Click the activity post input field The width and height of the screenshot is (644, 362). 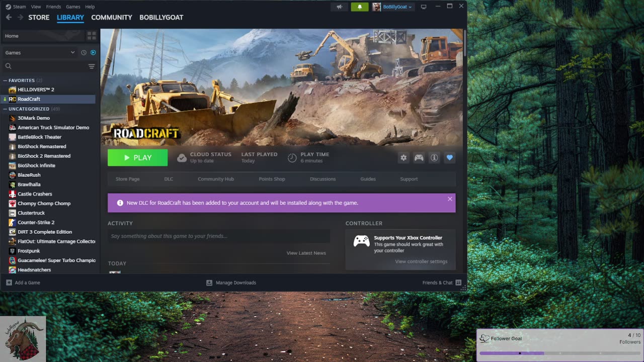pos(219,236)
